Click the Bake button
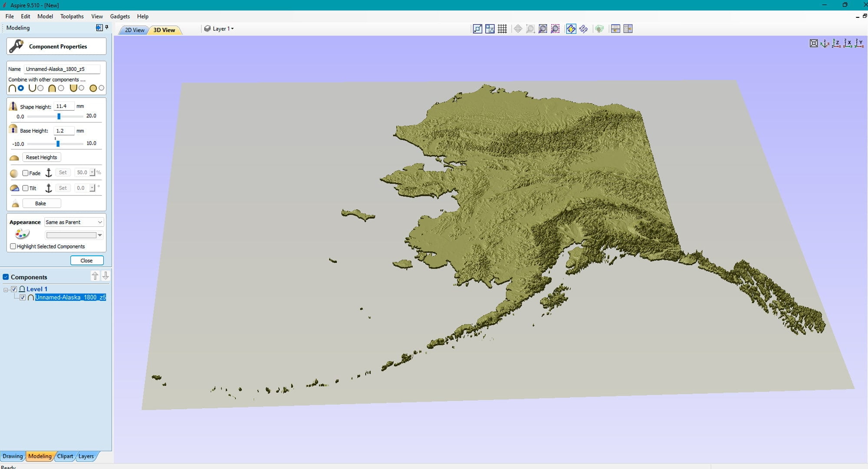868x469 pixels. pyautogui.click(x=41, y=203)
